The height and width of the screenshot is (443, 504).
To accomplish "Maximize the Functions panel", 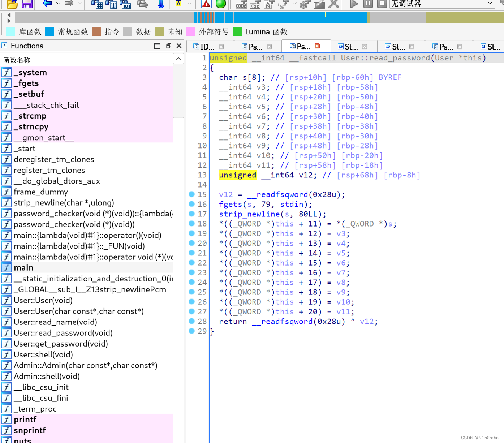I will point(157,46).
